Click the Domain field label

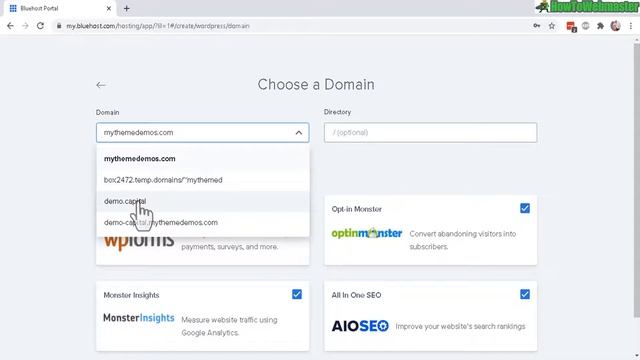[x=107, y=112]
